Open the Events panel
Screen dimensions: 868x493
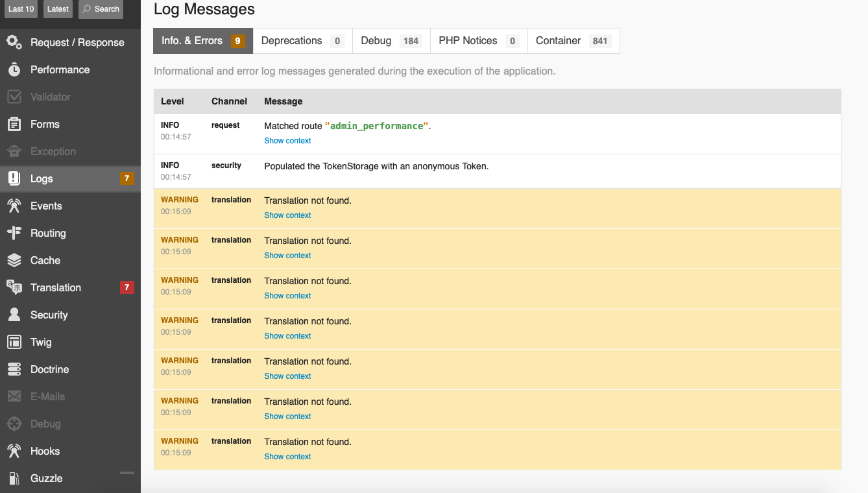point(70,206)
